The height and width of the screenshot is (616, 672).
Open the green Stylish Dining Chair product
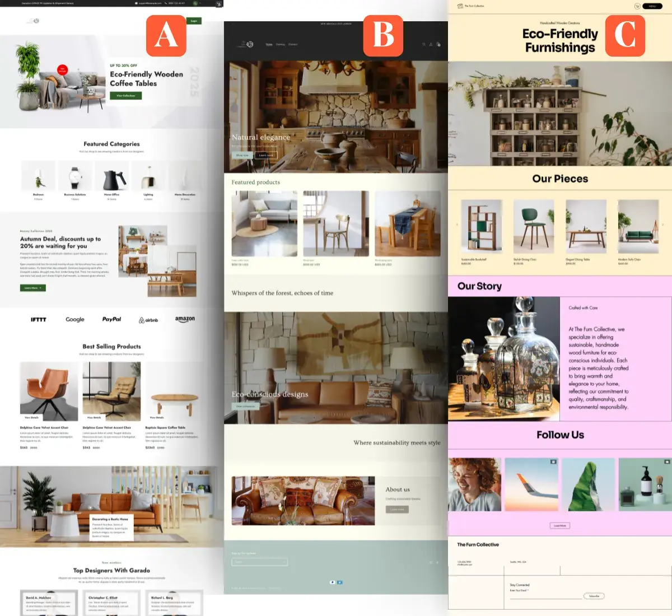534,226
